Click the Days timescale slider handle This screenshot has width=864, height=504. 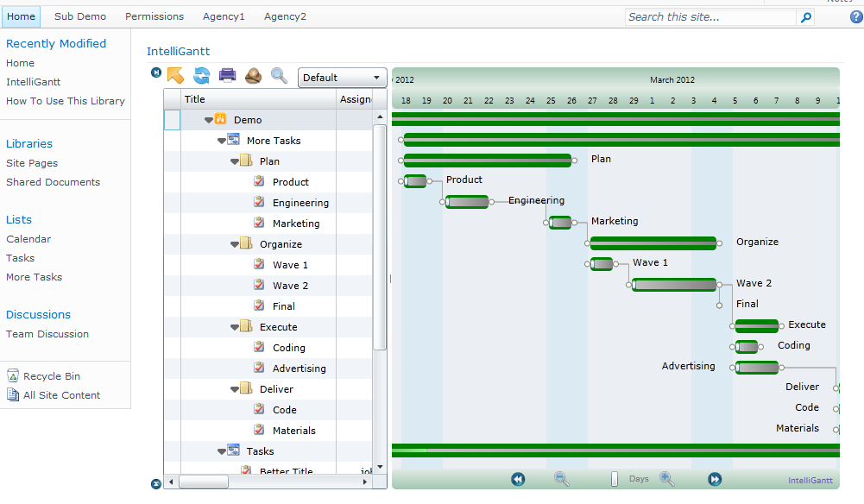tap(615, 478)
